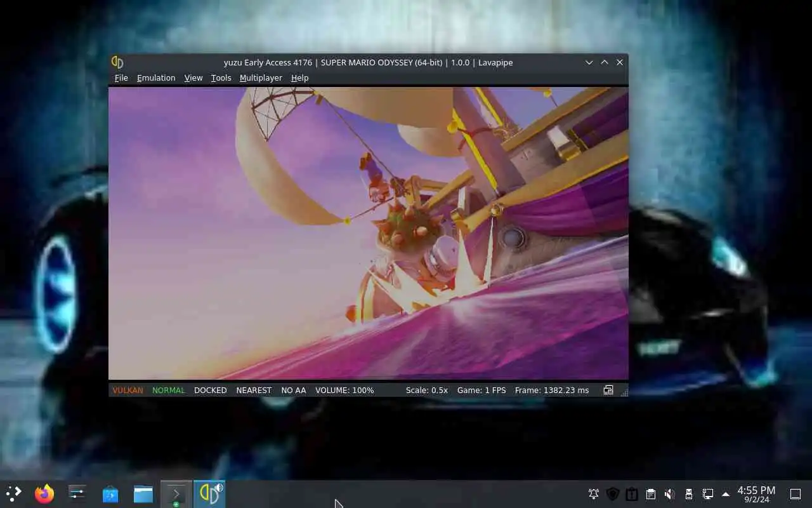Click the Scale: 0.5x status text

click(x=427, y=390)
